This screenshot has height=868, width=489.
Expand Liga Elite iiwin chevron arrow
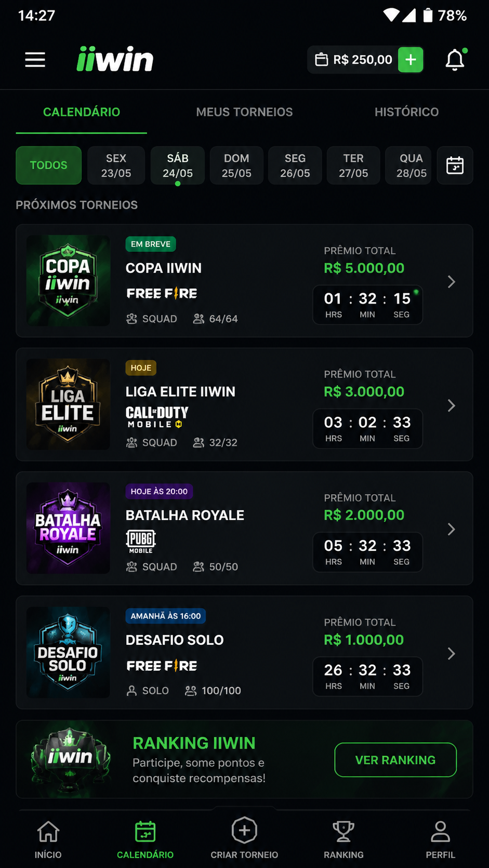[x=451, y=405]
